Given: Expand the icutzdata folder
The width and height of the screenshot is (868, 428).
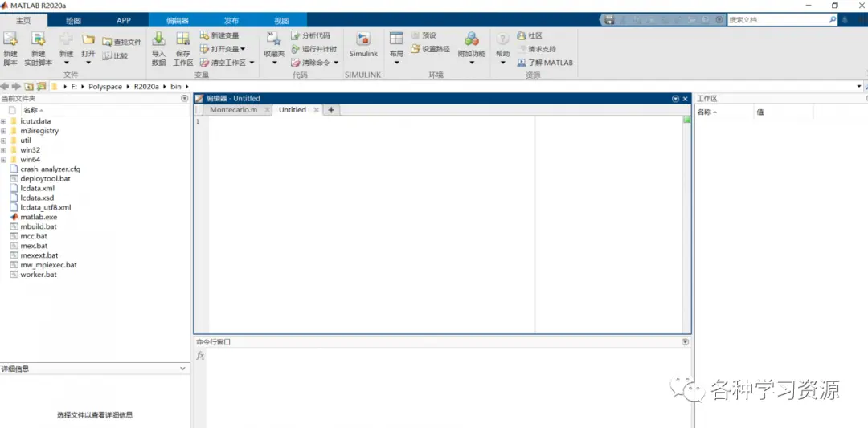Looking at the screenshot, I should pyautogui.click(x=4, y=121).
